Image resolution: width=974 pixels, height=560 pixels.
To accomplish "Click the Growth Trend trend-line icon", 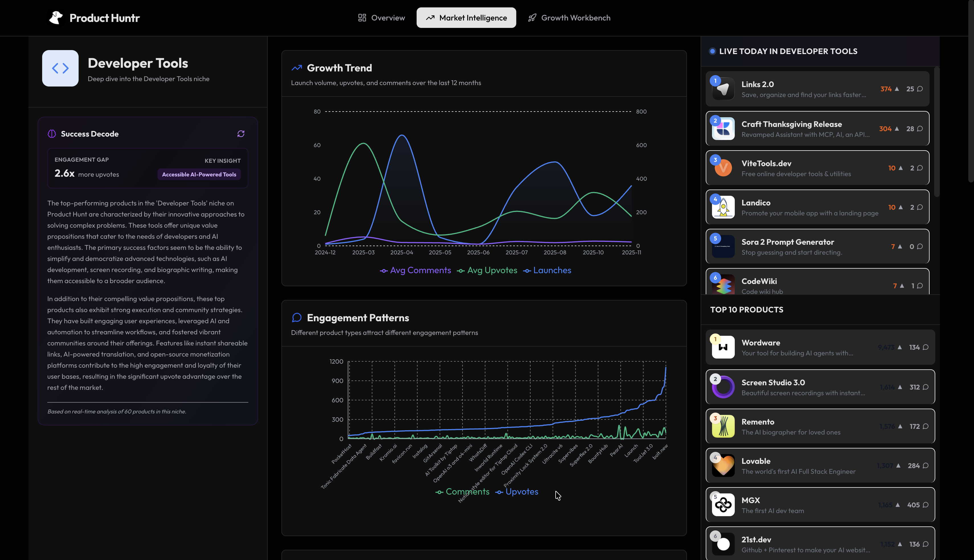I will click(296, 67).
